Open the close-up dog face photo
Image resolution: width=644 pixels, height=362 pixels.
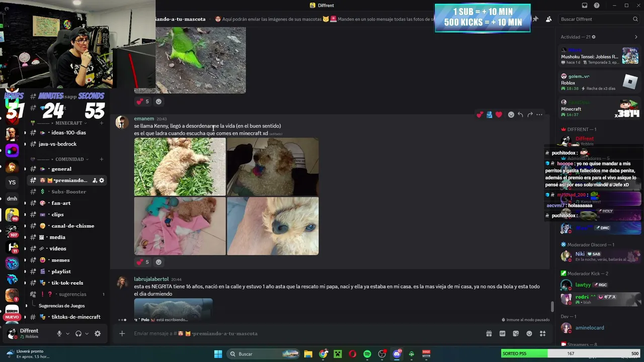pyautogui.click(x=273, y=226)
